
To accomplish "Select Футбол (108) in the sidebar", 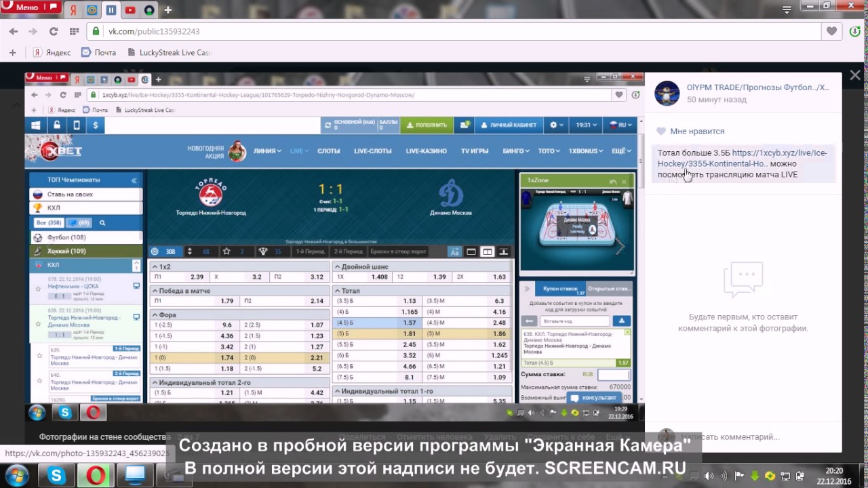I will (x=86, y=238).
